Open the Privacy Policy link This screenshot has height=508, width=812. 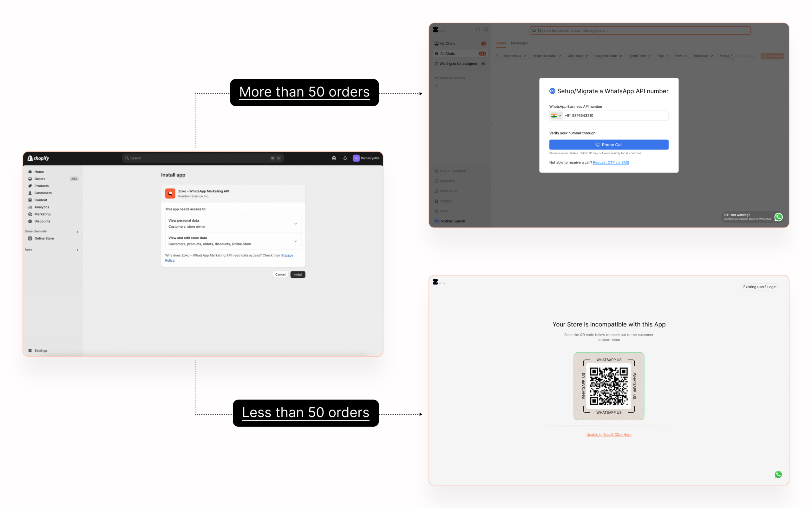(287, 255)
